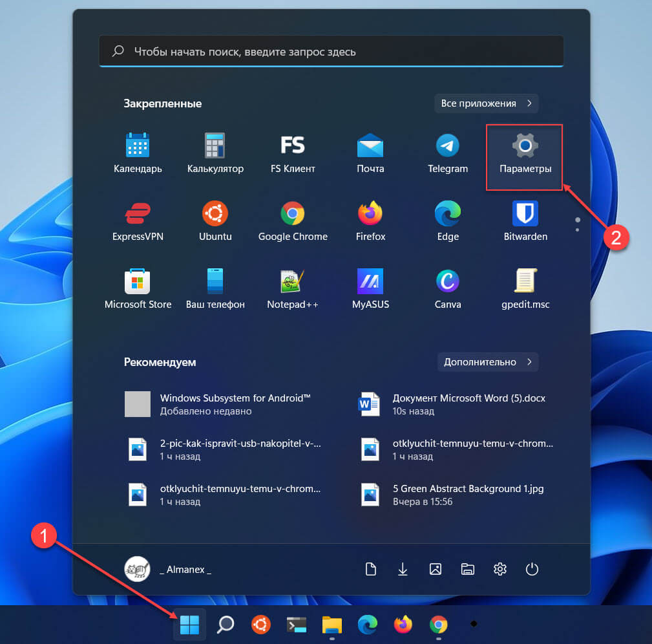The height and width of the screenshot is (644, 652).
Task: Launch Telegram from pinned apps
Action: click(x=448, y=153)
